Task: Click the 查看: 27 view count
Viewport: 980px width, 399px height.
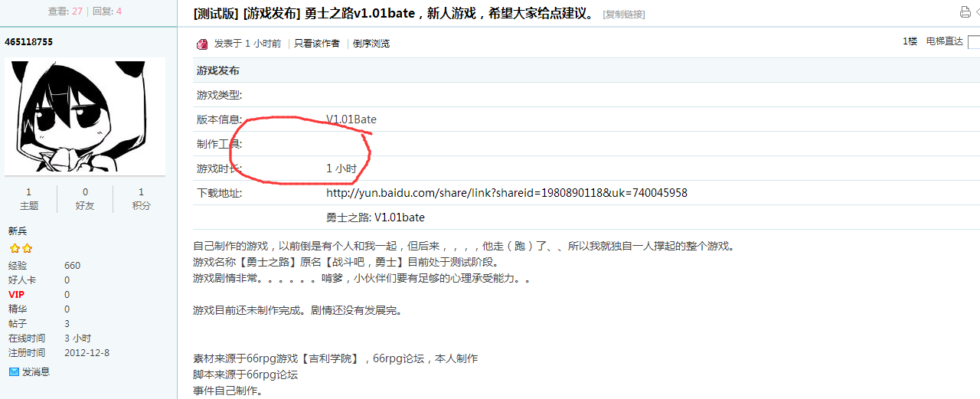Action: [65, 11]
